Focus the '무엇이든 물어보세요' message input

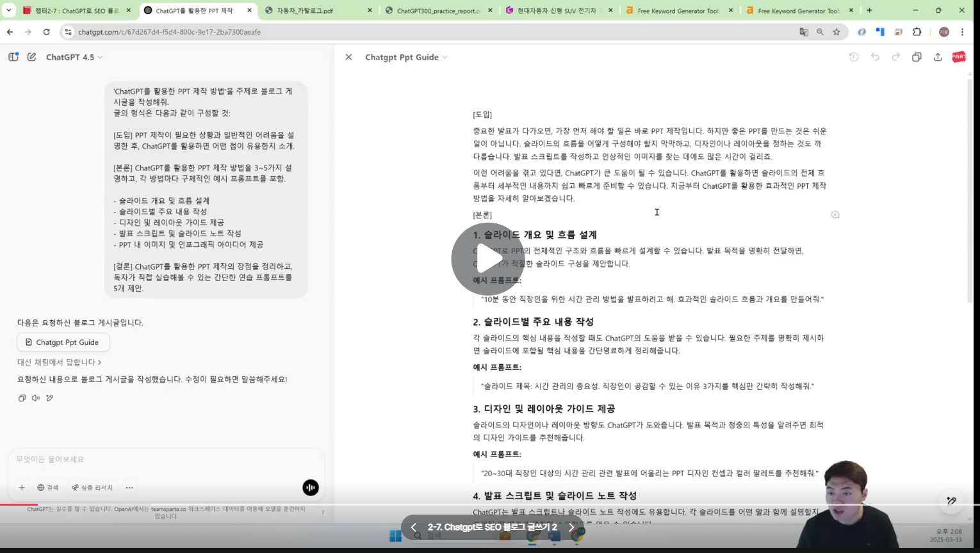pyautogui.click(x=165, y=460)
